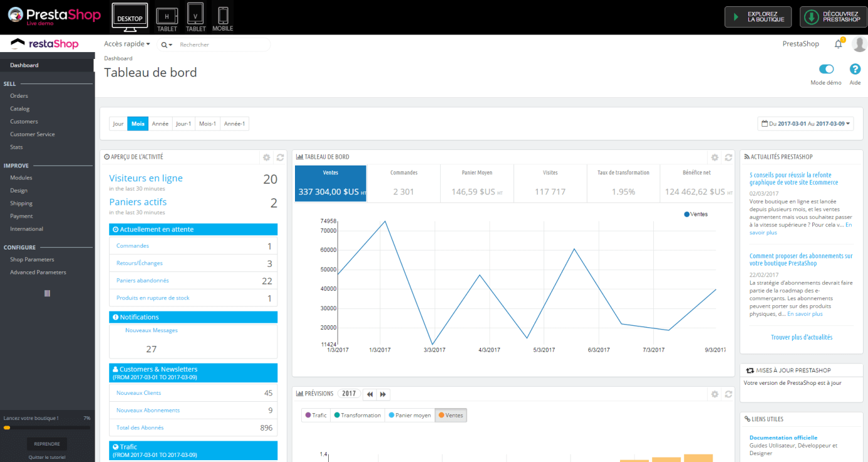Image resolution: width=868 pixels, height=462 pixels.
Task: Select the Ventes KPI tab
Action: point(331,184)
